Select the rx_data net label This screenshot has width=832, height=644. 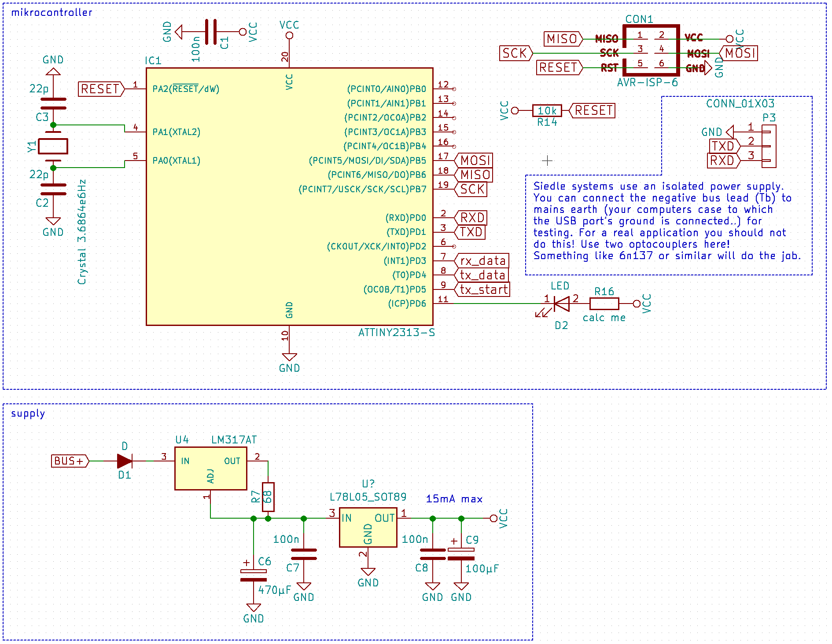click(482, 260)
